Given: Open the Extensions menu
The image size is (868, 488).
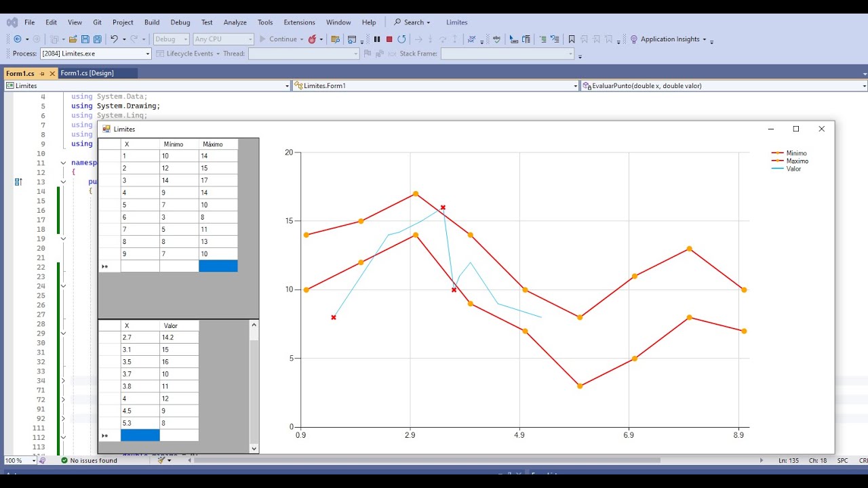Looking at the screenshot, I should click(299, 22).
